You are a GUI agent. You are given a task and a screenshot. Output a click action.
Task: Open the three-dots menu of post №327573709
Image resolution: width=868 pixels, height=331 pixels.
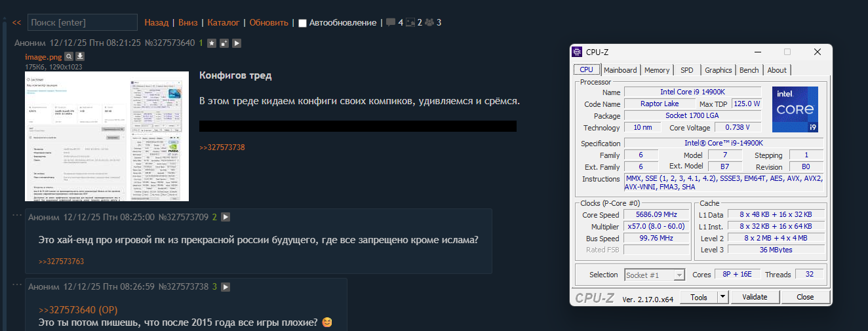[x=18, y=215]
